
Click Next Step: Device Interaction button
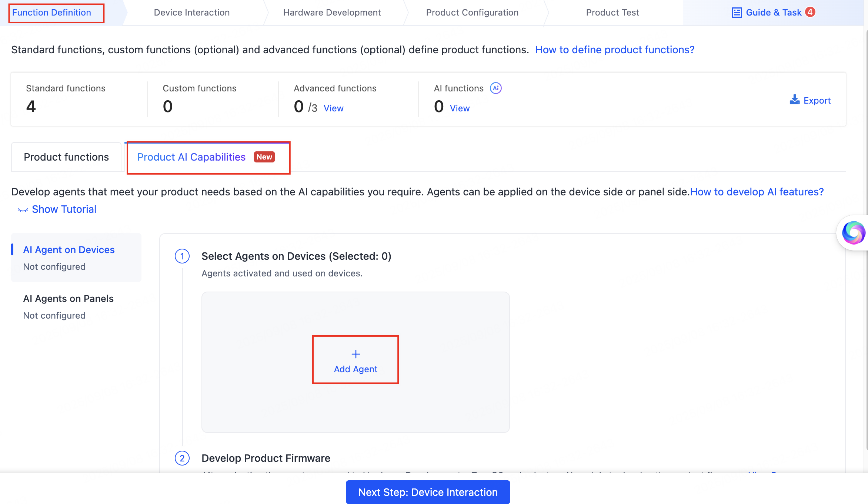(x=428, y=492)
